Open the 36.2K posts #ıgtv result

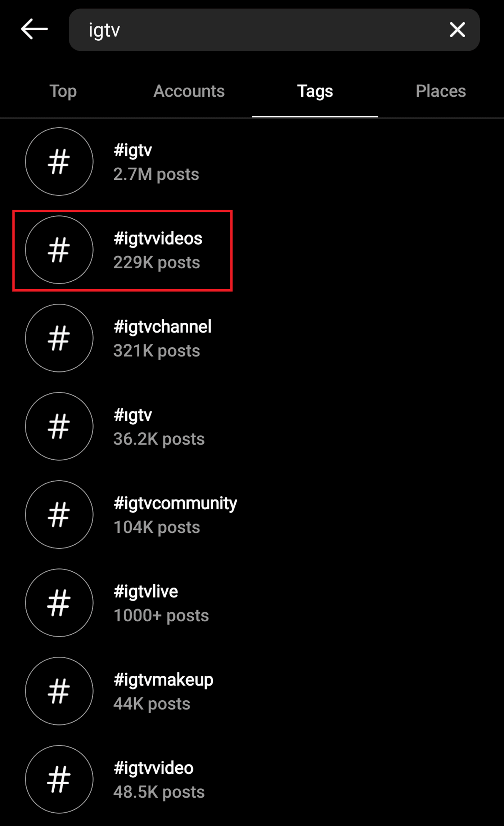pos(252,427)
